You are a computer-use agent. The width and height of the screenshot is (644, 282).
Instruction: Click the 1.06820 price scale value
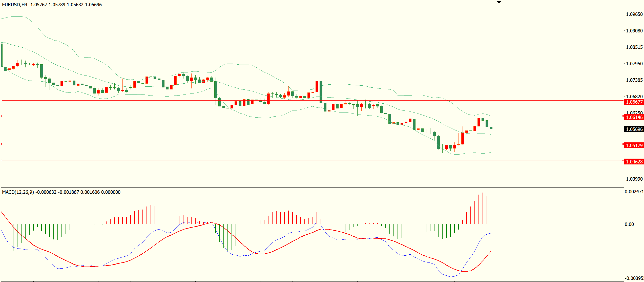click(x=634, y=97)
